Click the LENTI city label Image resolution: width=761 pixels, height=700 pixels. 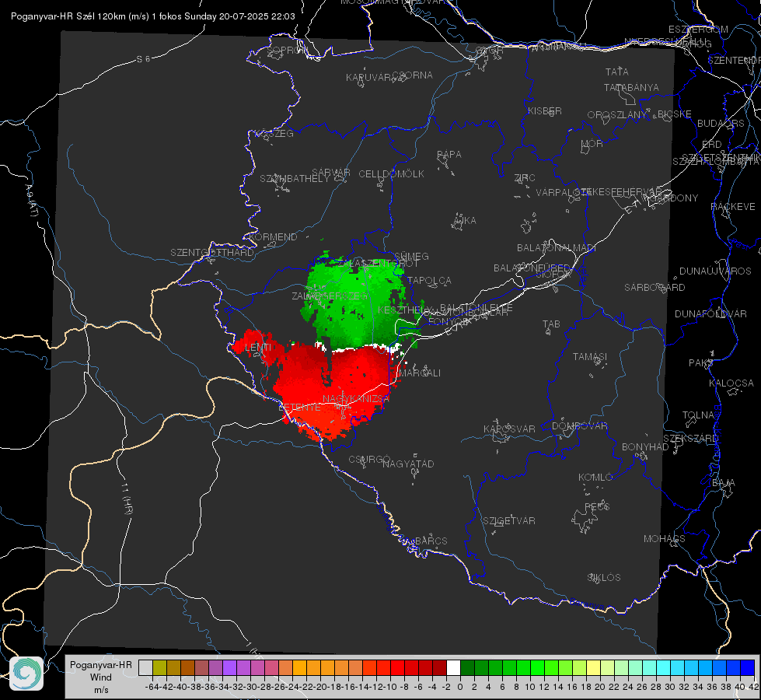point(258,348)
